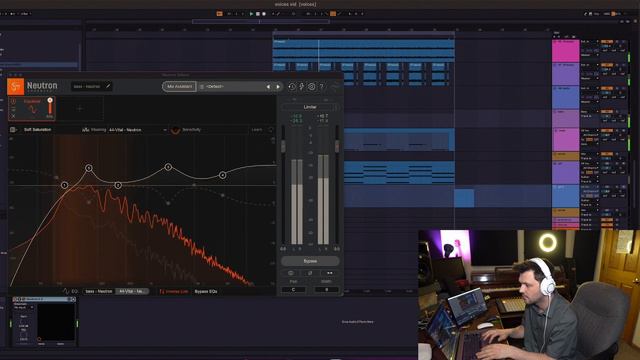
Task: Toggle the Limiter button
Action: click(x=310, y=107)
